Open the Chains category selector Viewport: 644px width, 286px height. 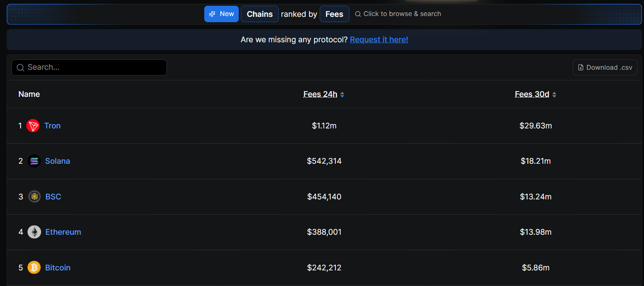point(260,14)
